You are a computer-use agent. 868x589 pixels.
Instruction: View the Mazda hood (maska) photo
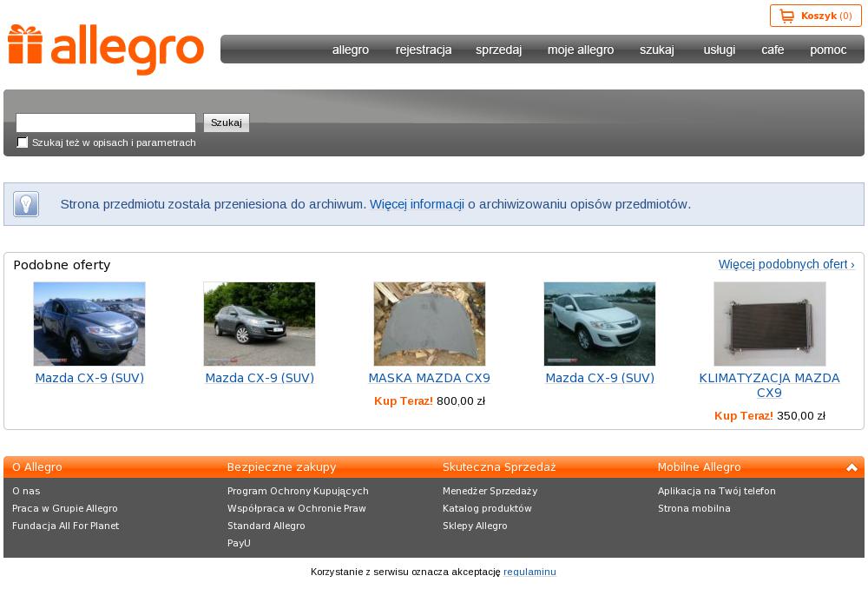pyautogui.click(x=430, y=323)
